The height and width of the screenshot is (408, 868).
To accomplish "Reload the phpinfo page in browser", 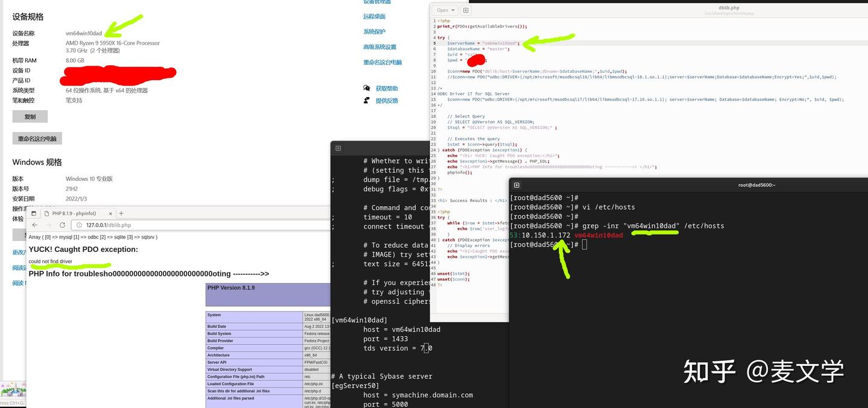I will tap(62, 225).
